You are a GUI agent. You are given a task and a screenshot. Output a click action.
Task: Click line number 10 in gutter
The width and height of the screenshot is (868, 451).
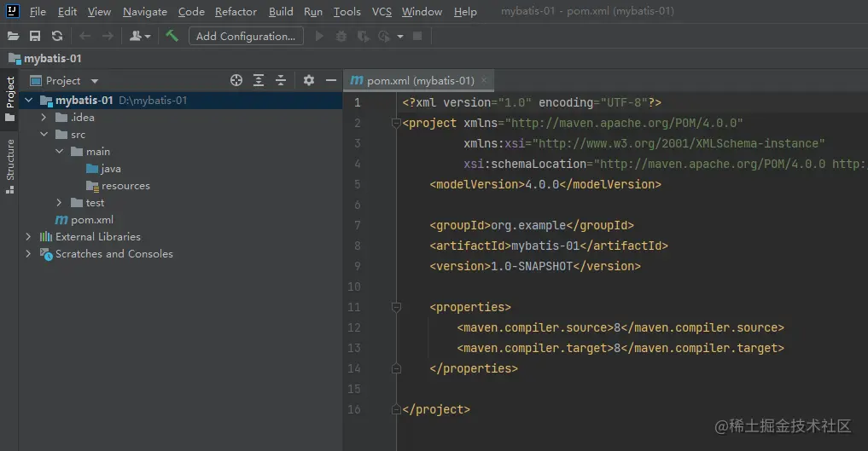(353, 286)
